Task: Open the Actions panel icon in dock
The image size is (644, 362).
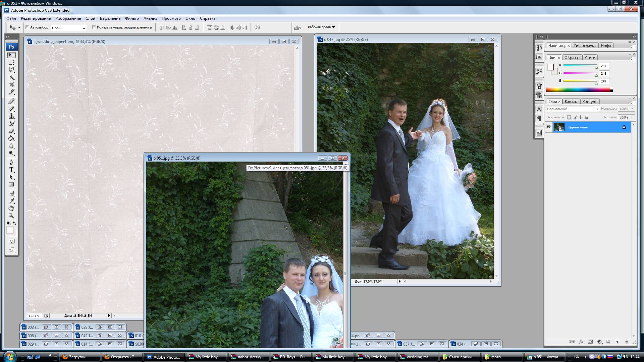Action: click(x=539, y=57)
